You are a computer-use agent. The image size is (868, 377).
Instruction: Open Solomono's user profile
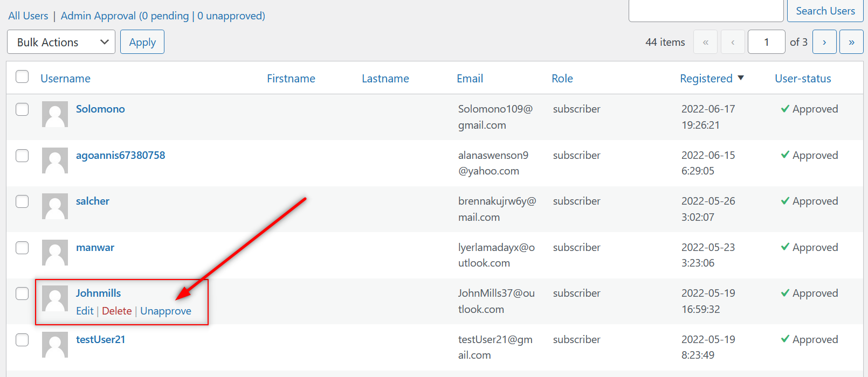coord(100,109)
